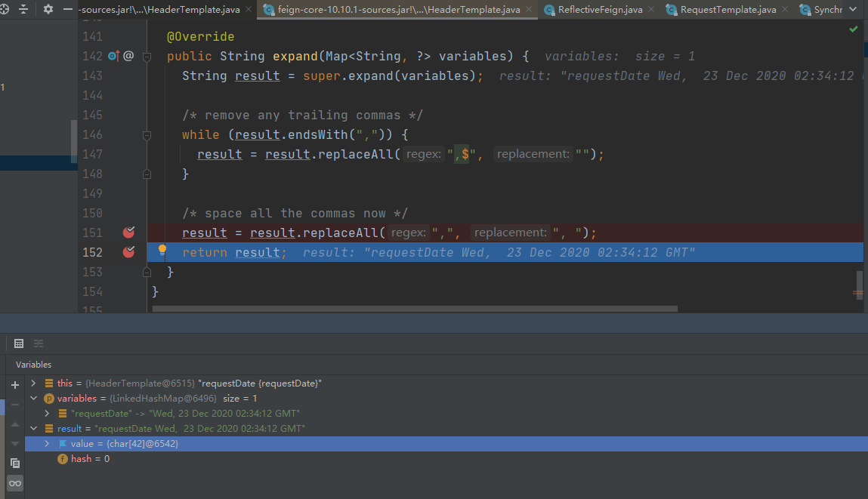This screenshot has width=868, height=499.
Task: Click the New Watch plus icon
Action: (15, 385)
